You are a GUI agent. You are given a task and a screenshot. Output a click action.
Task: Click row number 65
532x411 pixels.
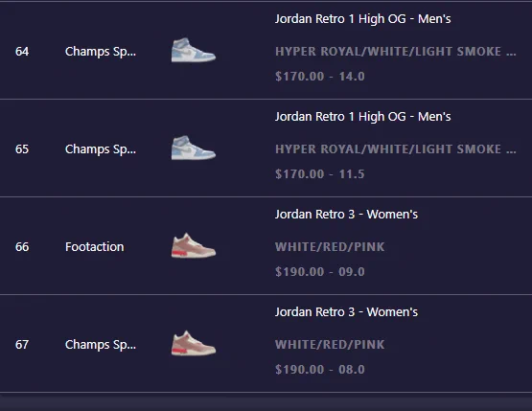click(22, 149)
